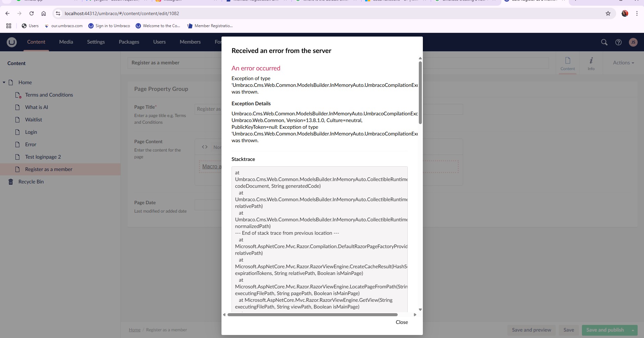Image resolution: width=644 pixels, height=338 pixels.
Task: Click the dialog scroll-right arrow
Action: coord(415,315)
